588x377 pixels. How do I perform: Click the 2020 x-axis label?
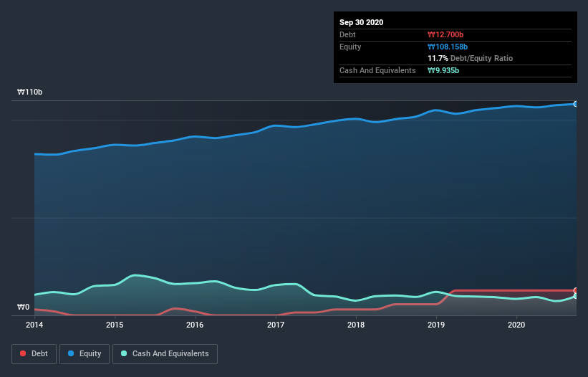pyautogui.click(x=516, y=325)
